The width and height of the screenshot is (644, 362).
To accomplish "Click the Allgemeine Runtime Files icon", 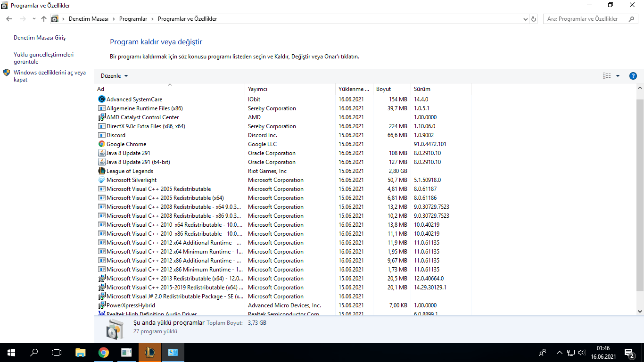I will click(x=102, y=108).
